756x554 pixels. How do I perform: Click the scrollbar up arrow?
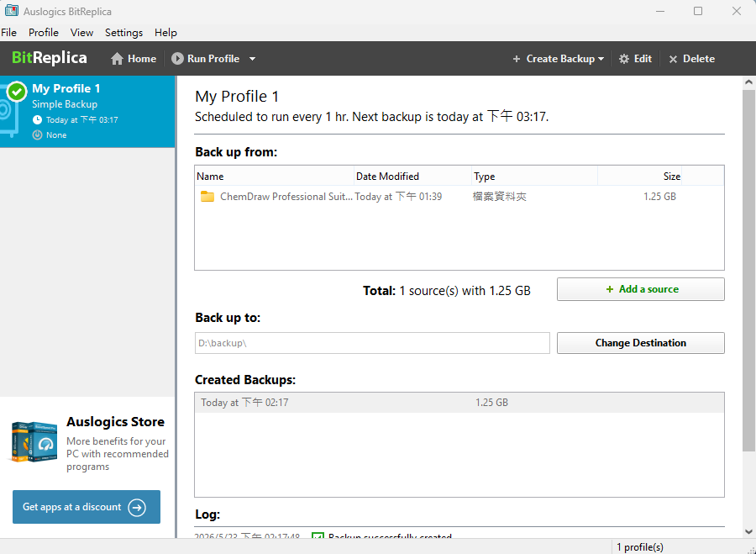pos(748,82)
